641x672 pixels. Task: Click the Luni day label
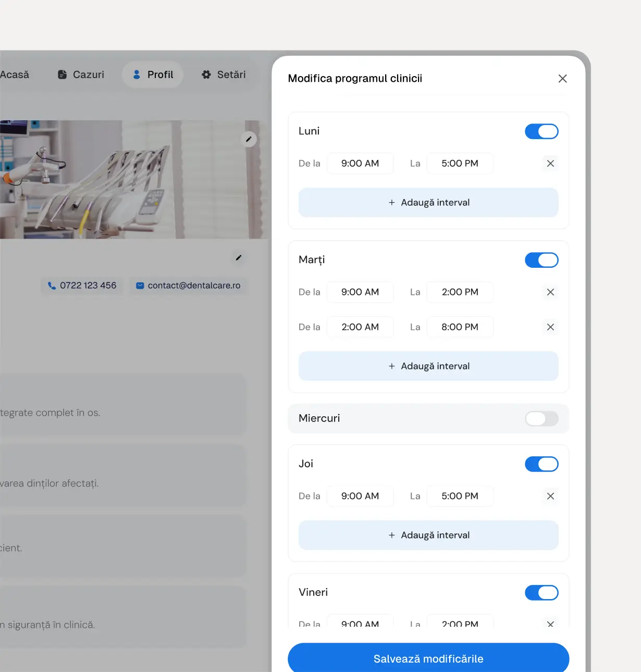pos(309,131)
